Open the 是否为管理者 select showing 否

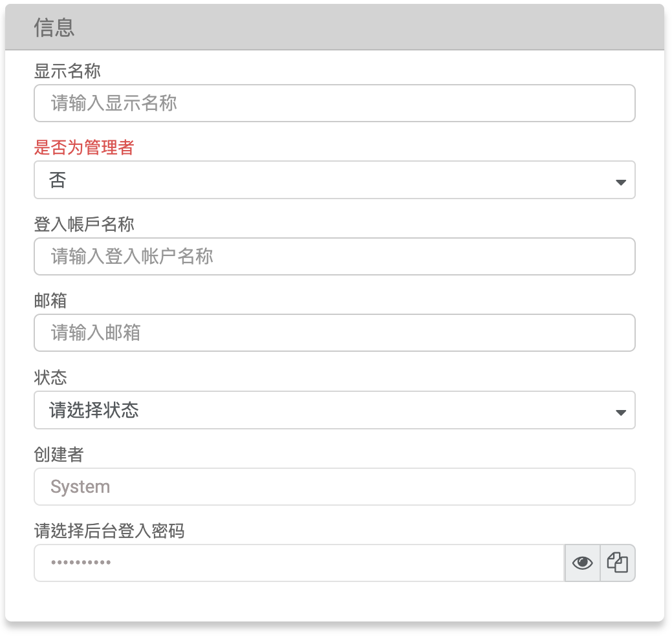(x=323, y=180)
